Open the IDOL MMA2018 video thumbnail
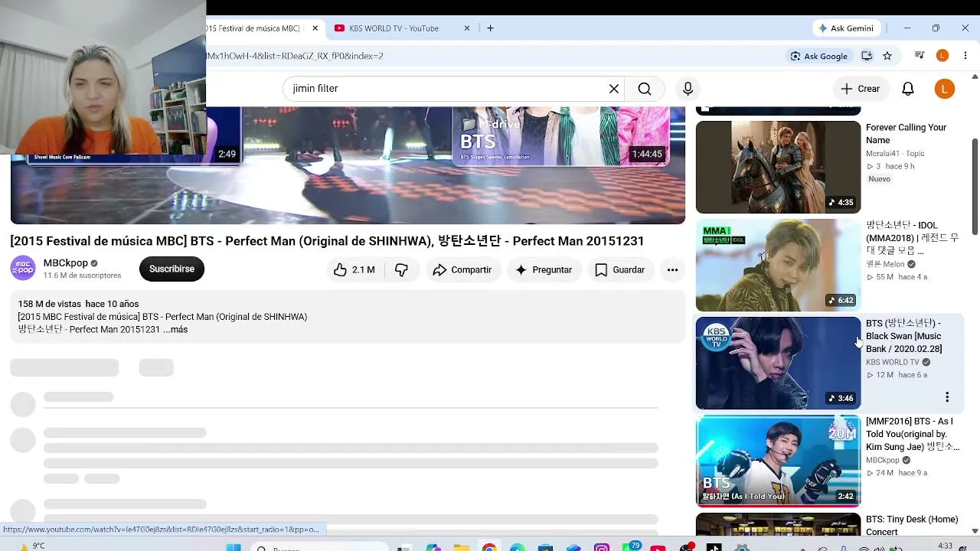Viewport: 980px width, 551px height. [778, 265]
